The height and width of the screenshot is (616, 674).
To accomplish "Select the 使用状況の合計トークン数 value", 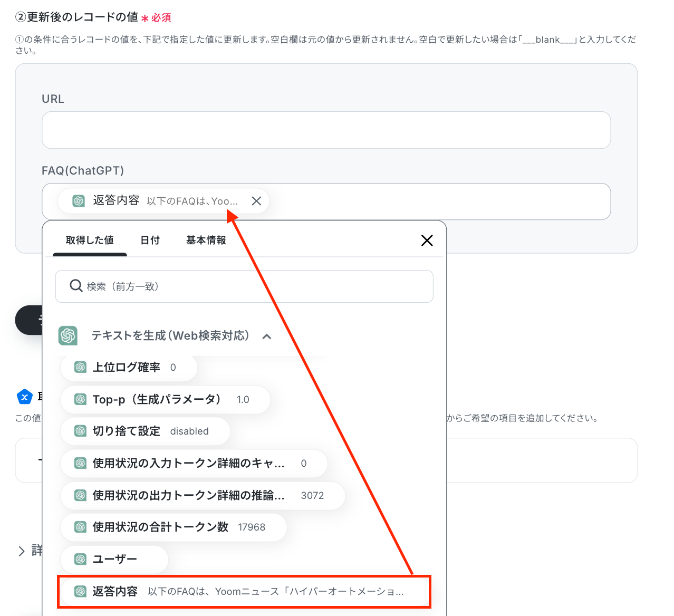I will pos(174,527).
